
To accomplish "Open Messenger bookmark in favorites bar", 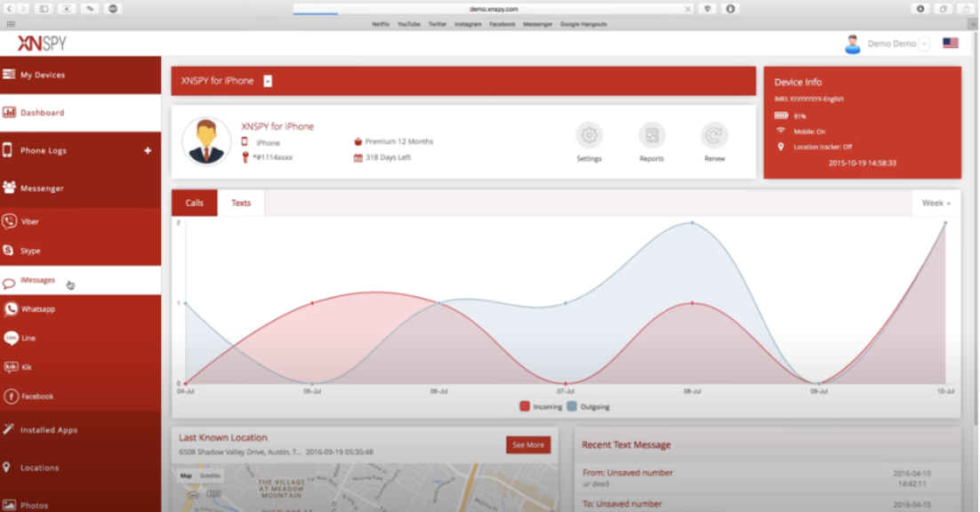I will (537, 24).
